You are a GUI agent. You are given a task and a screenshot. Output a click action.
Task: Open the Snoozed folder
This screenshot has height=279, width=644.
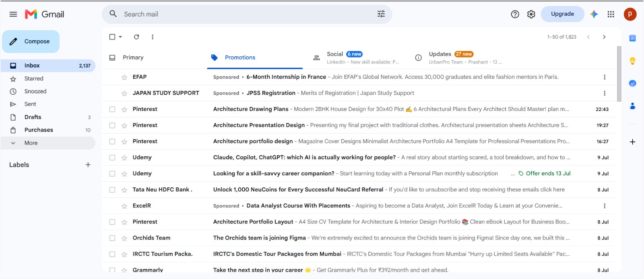[48, 92]
